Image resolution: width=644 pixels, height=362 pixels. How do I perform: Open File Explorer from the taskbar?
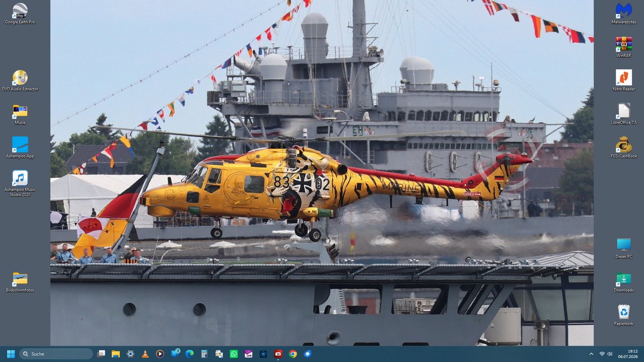pyautogui.click(x=115, y=354)
